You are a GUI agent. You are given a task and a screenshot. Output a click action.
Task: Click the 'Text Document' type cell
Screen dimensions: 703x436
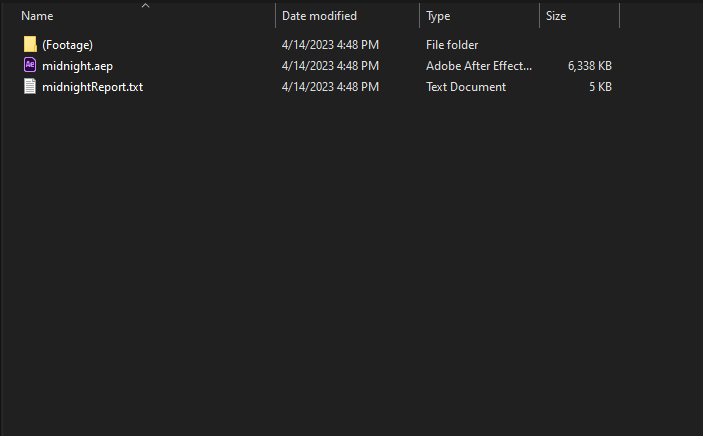pyautogui.click(x=466, y=87)
